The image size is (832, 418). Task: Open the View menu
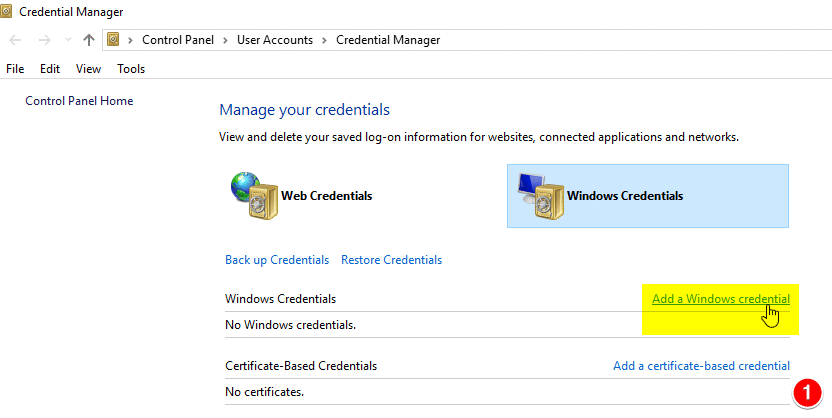click(88, 68)
